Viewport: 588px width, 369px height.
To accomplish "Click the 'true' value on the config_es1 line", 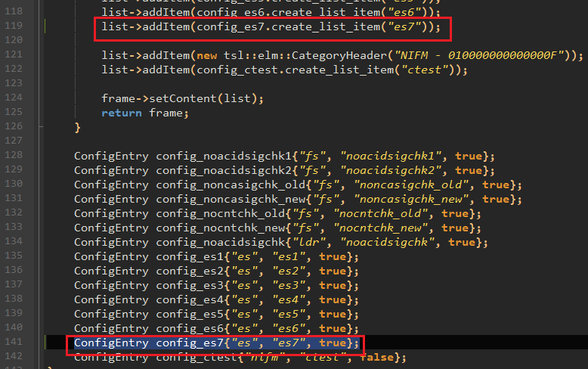I will (333, 256).
